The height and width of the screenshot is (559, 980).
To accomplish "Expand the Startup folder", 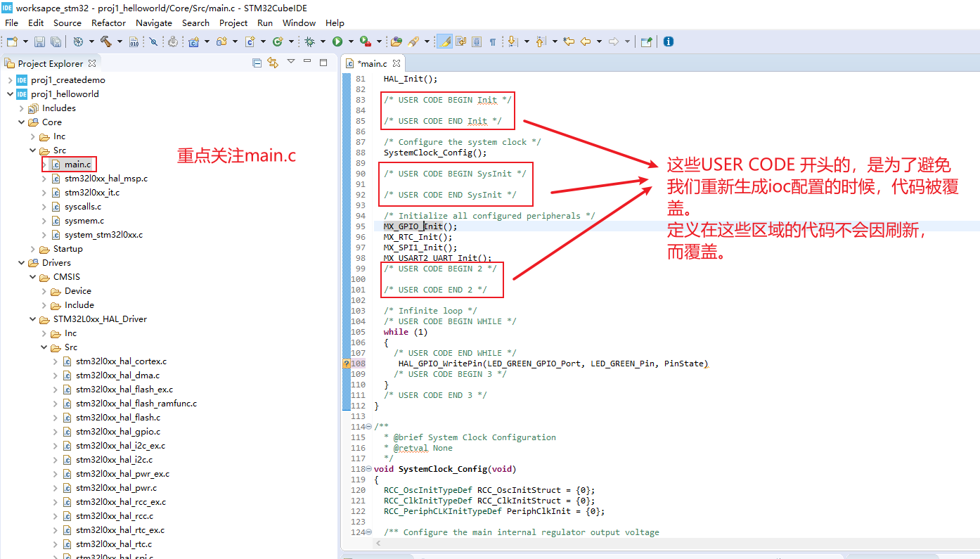I will tap(32, 249).
